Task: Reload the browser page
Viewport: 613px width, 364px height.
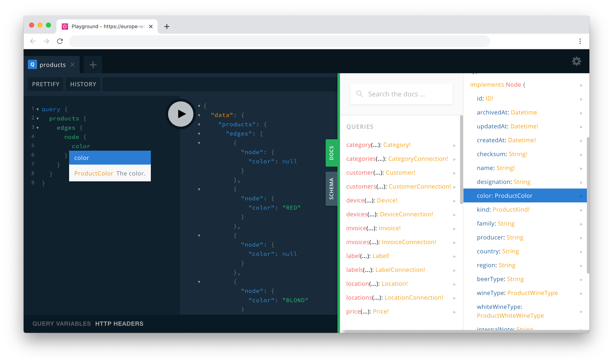Action: 60,41
